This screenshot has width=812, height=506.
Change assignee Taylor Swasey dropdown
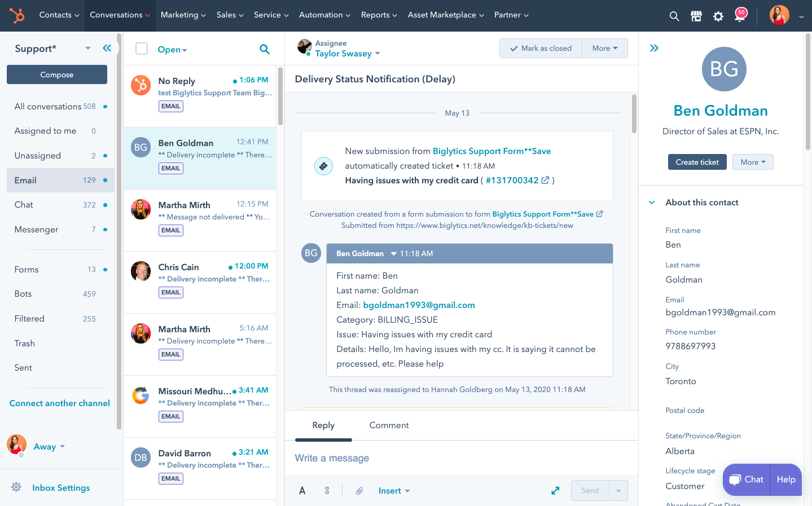tap(347, 54)
